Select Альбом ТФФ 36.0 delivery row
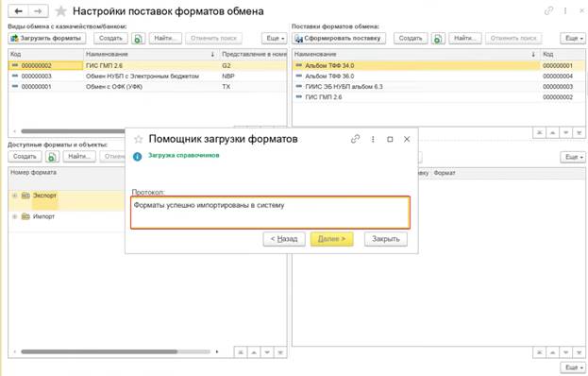Screen dimensions: 588x376 (x=438, y=77)
